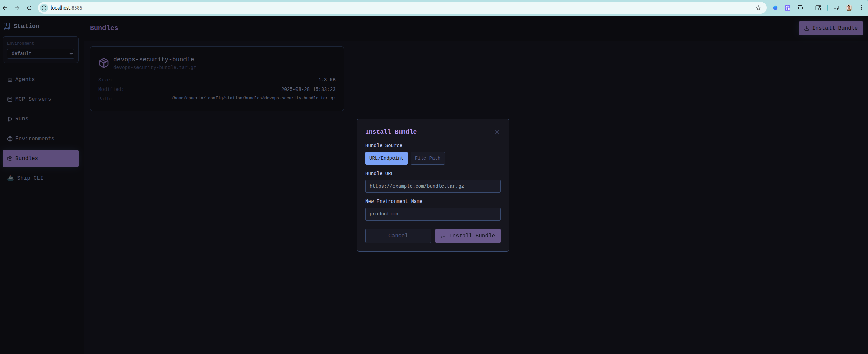The image size is (868, 354).
Task: Click the localhost:8585 address bar
Action: click(402, 8)
